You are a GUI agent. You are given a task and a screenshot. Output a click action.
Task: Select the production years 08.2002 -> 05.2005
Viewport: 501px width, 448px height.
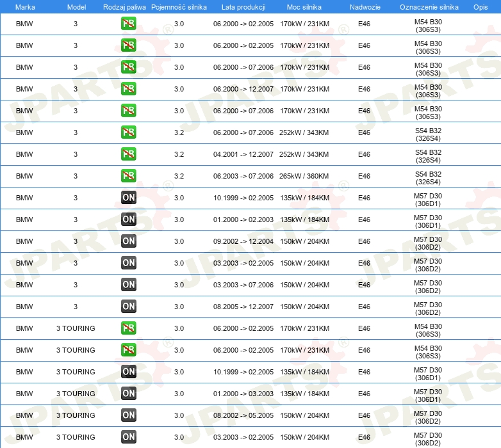243,415
